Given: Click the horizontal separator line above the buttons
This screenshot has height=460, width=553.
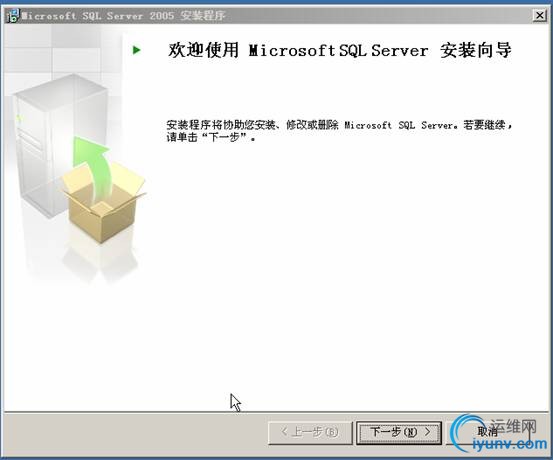Looking at the screenshot, I should tap(276, 411).
